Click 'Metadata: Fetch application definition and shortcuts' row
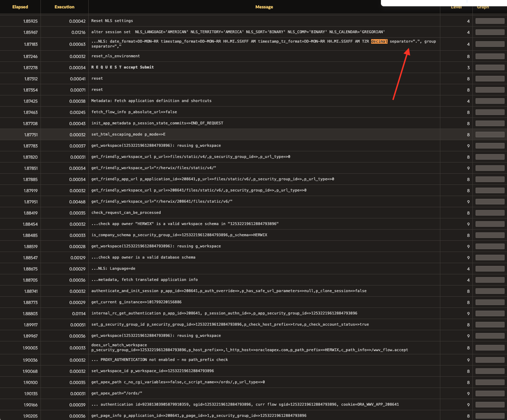 coord(151,101)
